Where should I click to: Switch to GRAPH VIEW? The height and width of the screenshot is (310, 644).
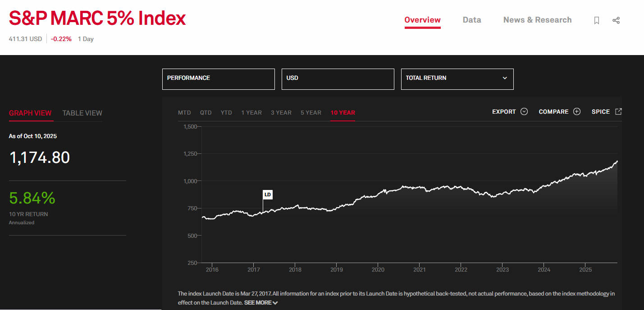coord(30,113)
